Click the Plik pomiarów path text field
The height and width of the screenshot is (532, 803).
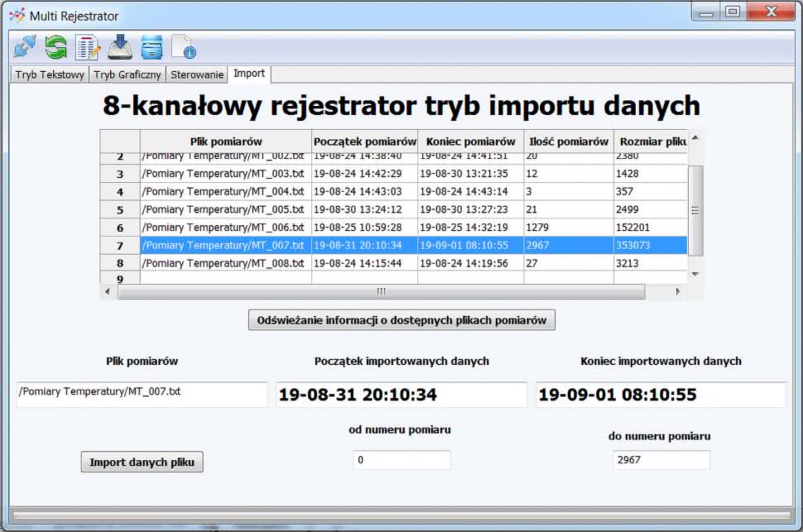(142, 393)
